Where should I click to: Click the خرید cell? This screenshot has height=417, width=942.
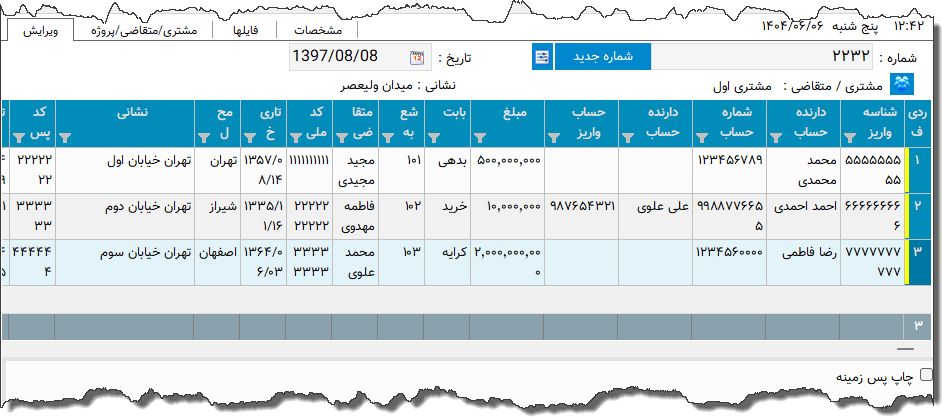point(447,216)
